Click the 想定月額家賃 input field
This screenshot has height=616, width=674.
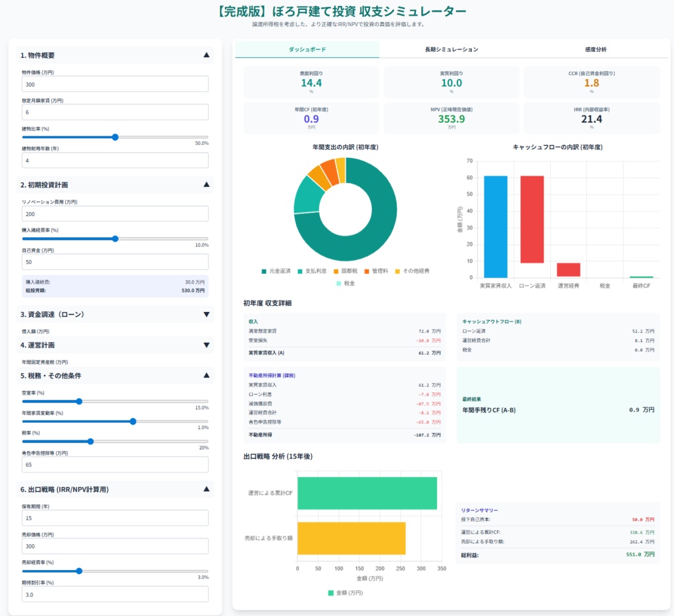[115, 112]
